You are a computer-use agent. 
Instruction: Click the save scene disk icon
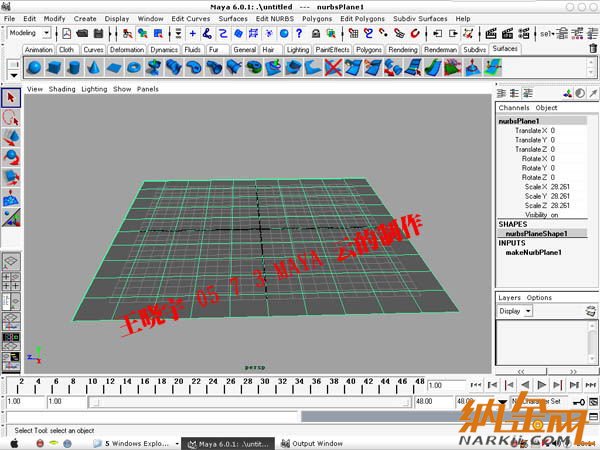click(98, 34)
